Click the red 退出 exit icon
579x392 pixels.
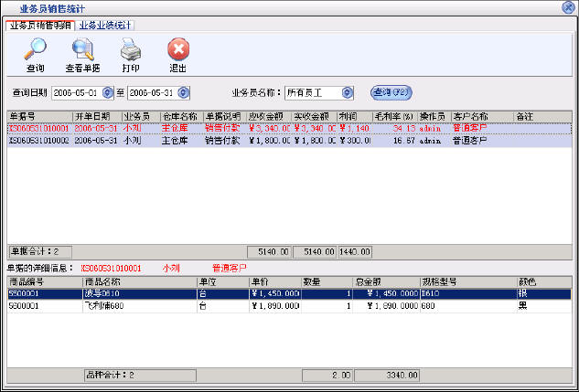point(178,49)
